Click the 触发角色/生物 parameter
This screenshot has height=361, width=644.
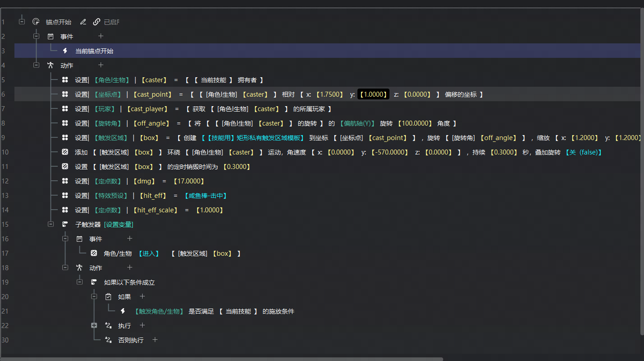tap(159, 311)
